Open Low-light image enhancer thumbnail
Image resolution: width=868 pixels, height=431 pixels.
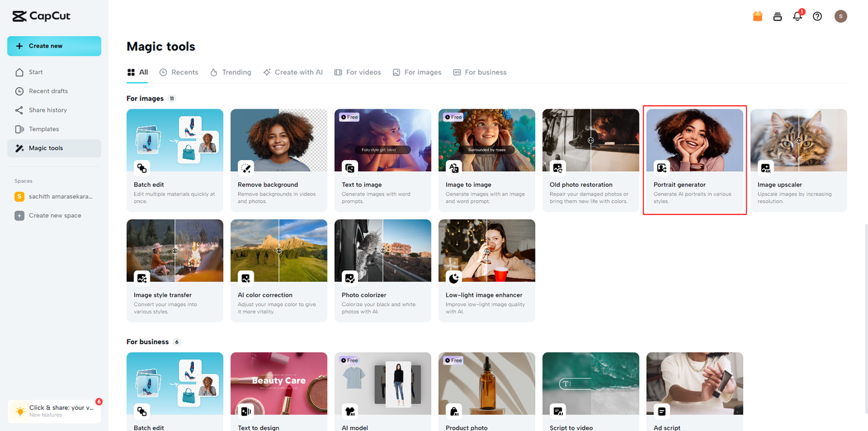(487, 250)
